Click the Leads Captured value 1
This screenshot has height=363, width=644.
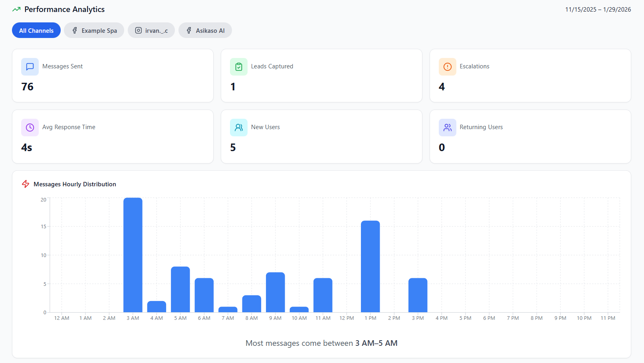(233, 87)
